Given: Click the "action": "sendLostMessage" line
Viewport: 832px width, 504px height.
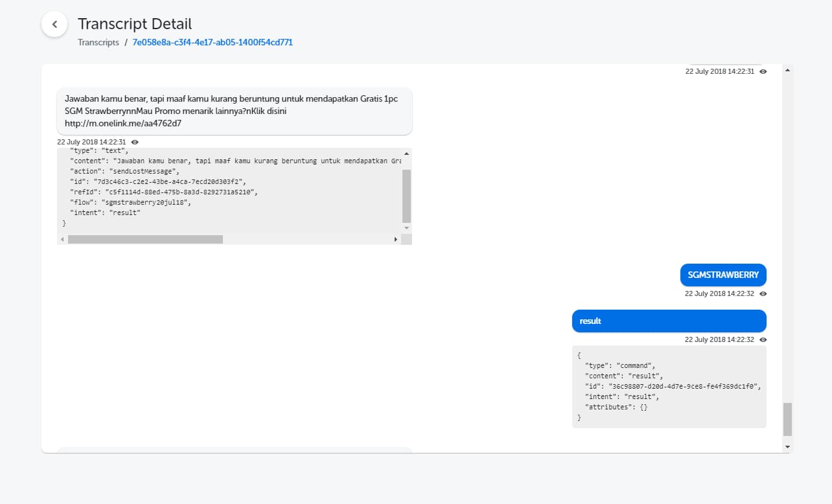Looking at the screenshot, I should pyautogui.click(x=124, y=171).
